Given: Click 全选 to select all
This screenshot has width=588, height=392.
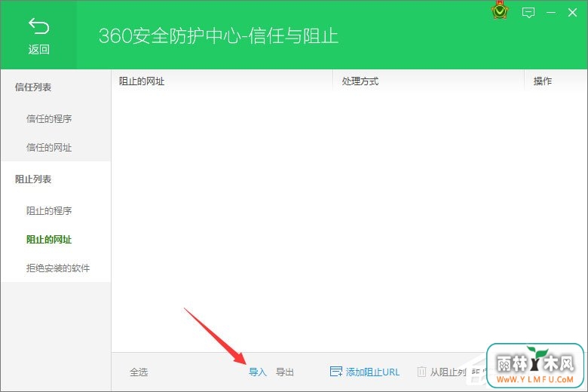Looking at the screenshot, I should coord(139,372).
